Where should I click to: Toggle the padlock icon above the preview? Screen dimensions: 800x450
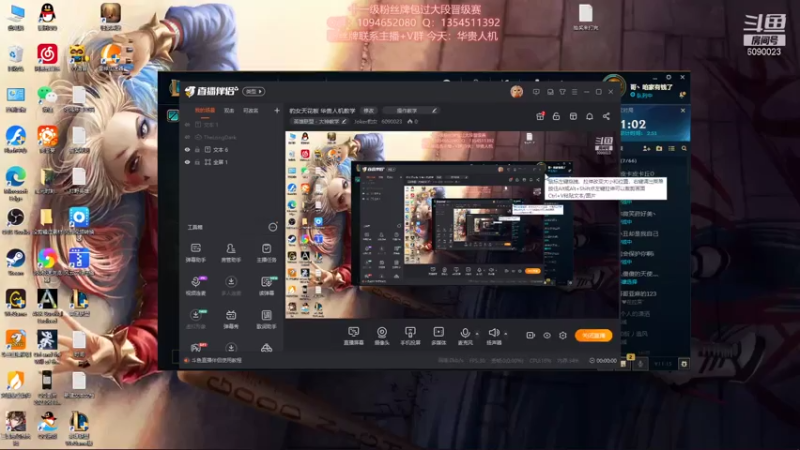point(556,116)
